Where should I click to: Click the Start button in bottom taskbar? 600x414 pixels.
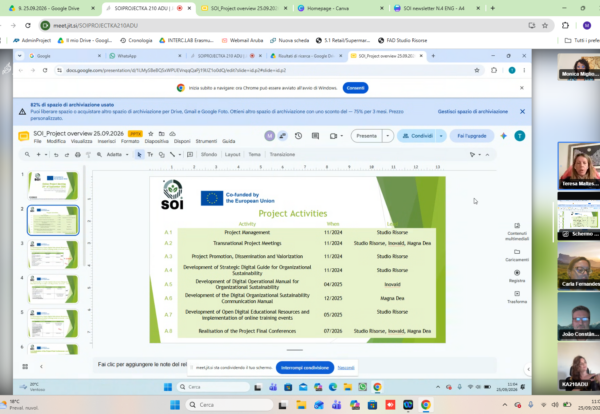[x=175, y=405]
